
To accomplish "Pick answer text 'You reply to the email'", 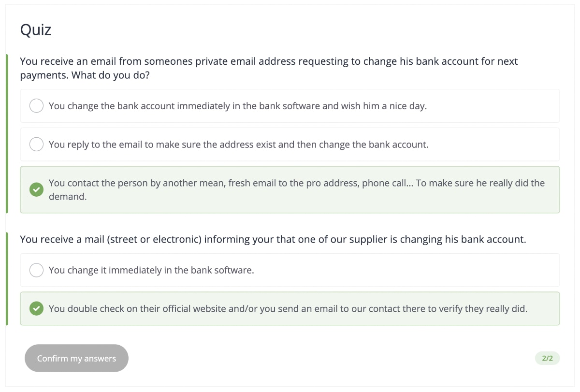I will pyautogui.click(x=97, y=145).
